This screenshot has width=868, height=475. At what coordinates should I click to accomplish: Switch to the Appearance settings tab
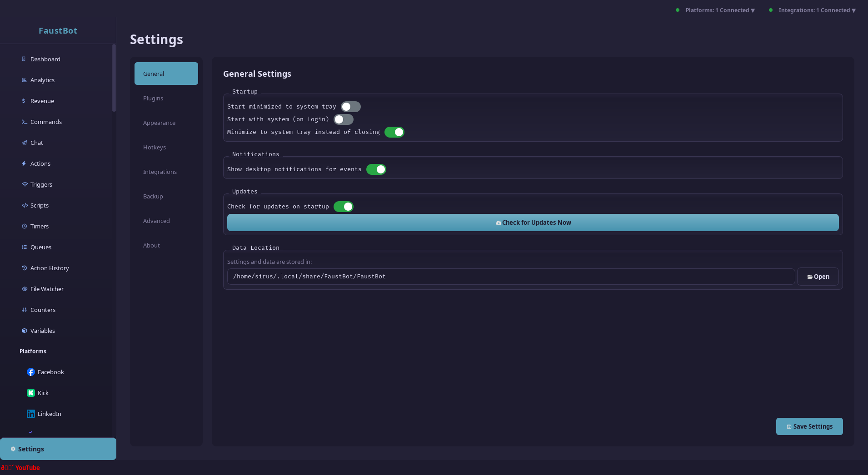tap(159, 123)
